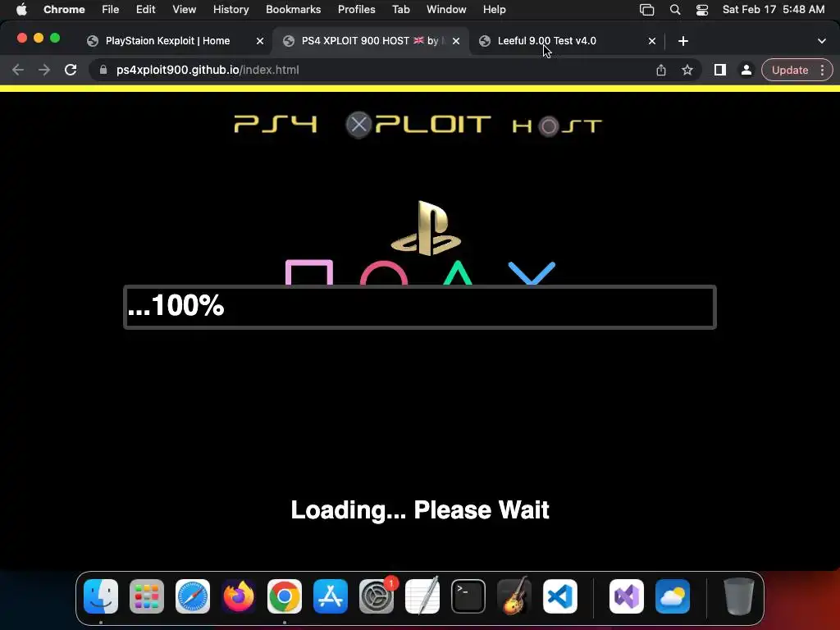Viewport: 840px width, 630px height.
Task: Share this page icon
Action: (661, 70)
